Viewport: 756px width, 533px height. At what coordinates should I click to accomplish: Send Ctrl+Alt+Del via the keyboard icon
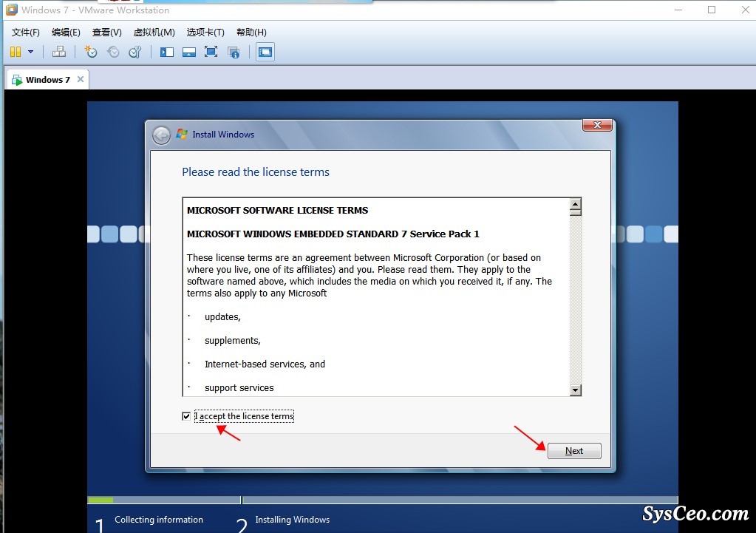(59, 52)
